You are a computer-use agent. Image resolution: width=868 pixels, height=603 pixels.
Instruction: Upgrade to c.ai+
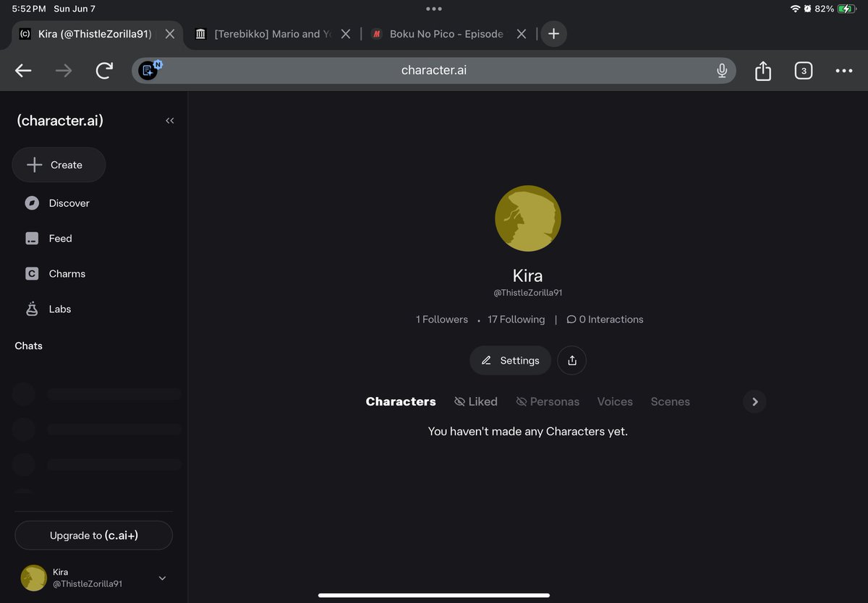[x=94, y=536]
